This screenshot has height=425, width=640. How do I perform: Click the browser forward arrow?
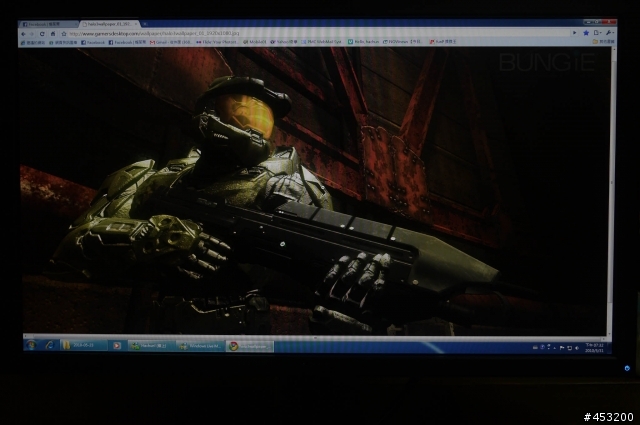tap(32, 34)
